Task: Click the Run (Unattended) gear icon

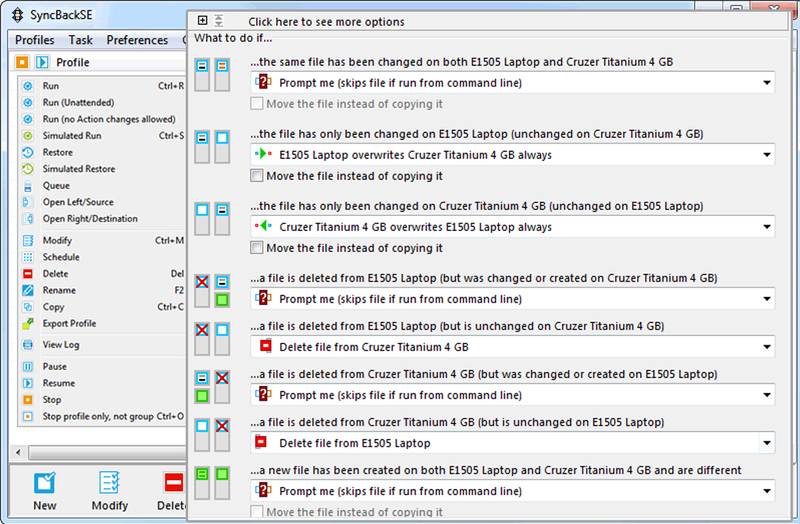Action: [28, 103]
